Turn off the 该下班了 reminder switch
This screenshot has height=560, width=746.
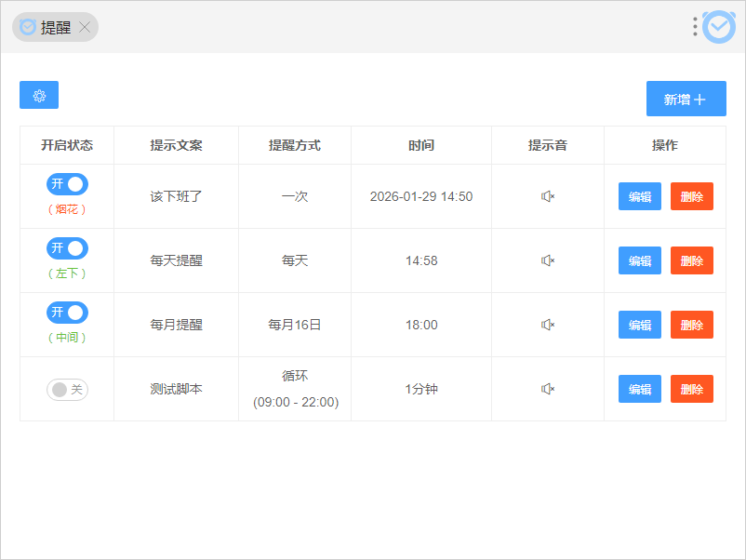[67, 184]
